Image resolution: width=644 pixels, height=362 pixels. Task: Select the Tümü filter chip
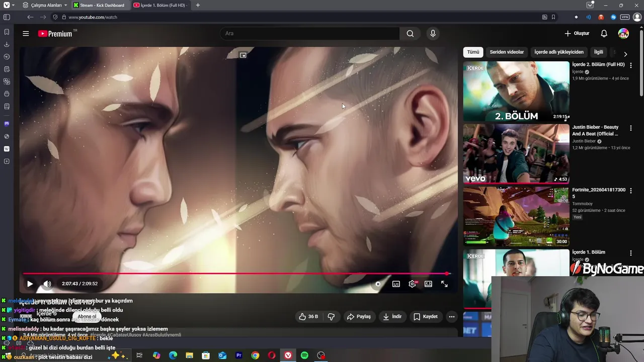click(473, 52)
